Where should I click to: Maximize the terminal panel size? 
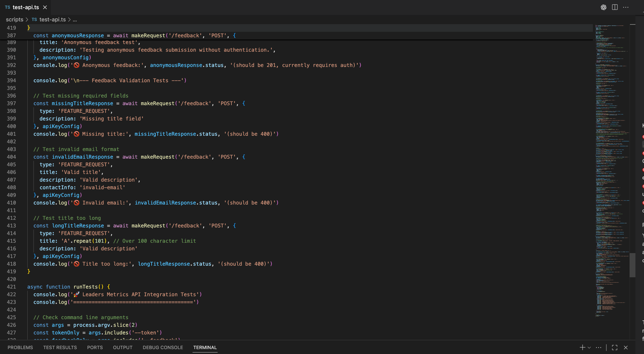click(615, 348)
